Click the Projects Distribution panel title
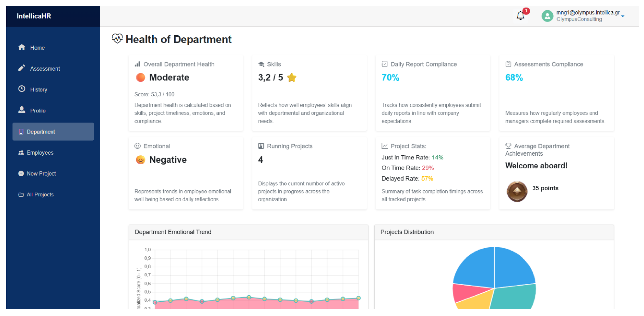This screenshot has width=644, height=316. click(x=407, y=232)
